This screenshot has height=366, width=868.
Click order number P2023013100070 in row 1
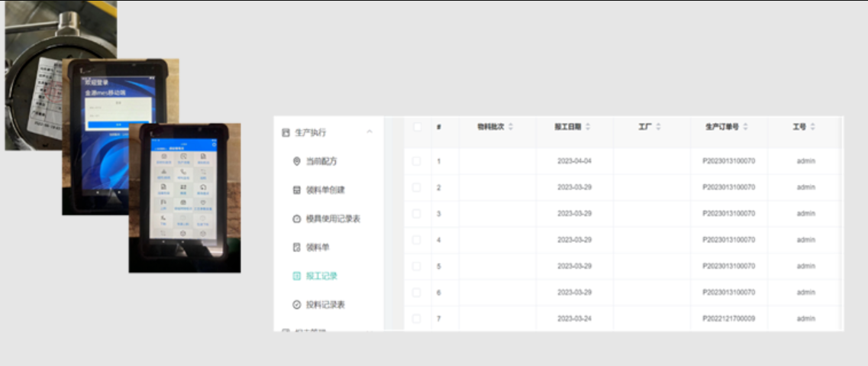point(729,161)
